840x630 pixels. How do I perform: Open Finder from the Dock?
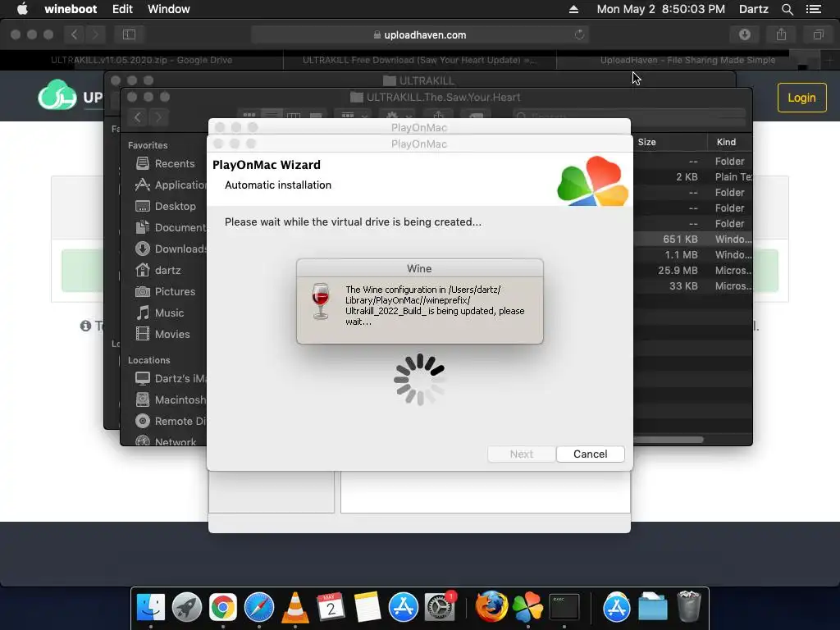(x=151, y=608)
